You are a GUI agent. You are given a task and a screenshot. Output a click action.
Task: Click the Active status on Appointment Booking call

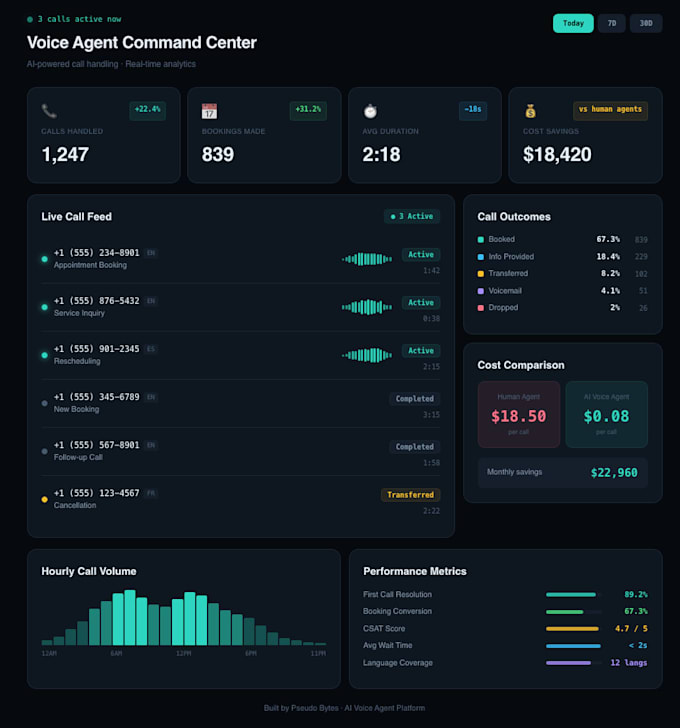click(x=421, y=254)
